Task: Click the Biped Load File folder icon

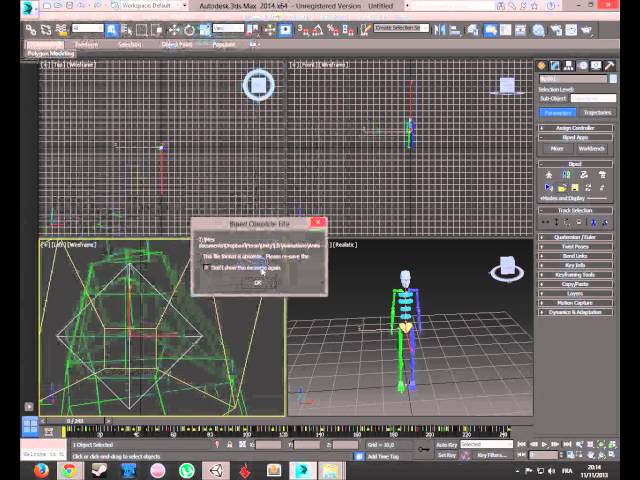Action: coord(562,187)
